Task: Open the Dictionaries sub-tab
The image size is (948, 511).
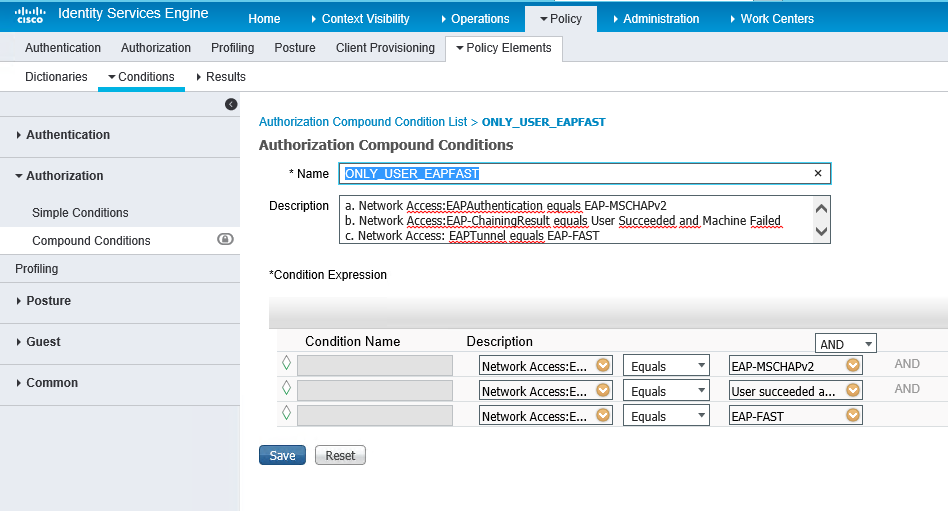Action: tap(56, 77)
